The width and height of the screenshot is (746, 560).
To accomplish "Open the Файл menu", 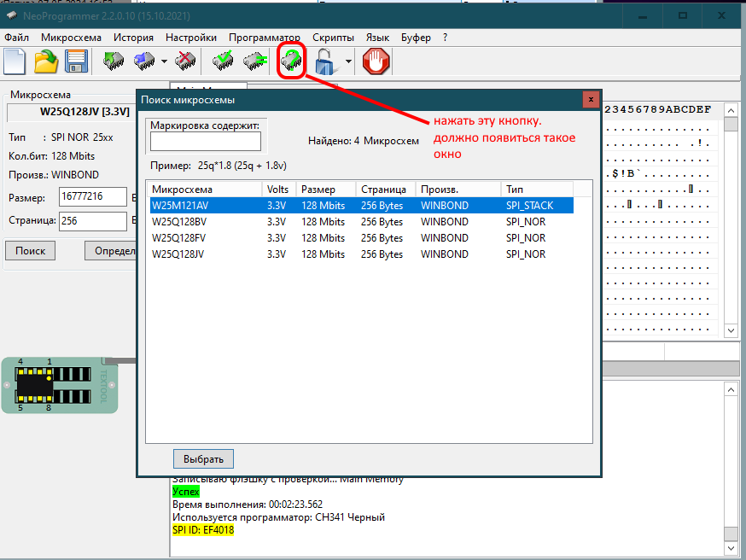I will [17, 38].
